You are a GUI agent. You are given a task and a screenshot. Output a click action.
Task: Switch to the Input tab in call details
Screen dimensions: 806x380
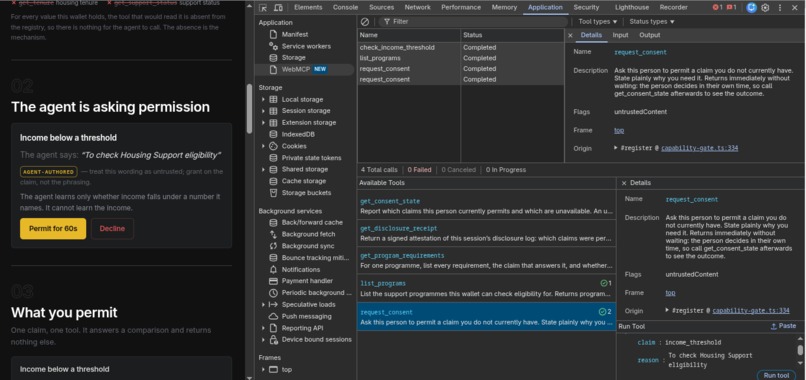coord(620,35)
